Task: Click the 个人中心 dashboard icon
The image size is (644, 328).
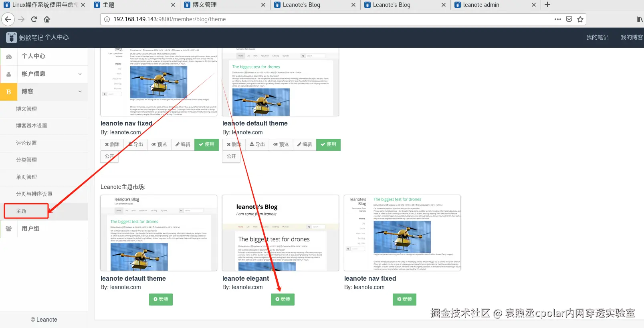Action: tap(9, 57)
